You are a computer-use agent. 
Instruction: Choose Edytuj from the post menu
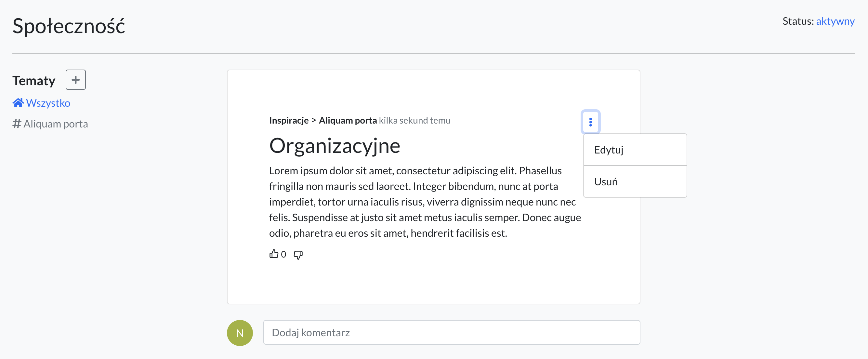tap(635, 150)
